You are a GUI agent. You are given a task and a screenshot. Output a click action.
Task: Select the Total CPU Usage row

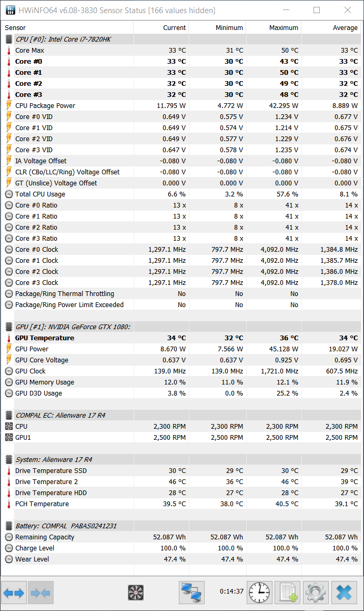pyautogui.click(x=40, y=194)
